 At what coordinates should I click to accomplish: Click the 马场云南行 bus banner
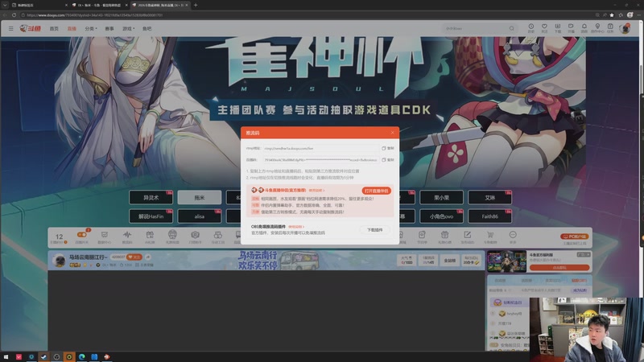tap(278, 260)
